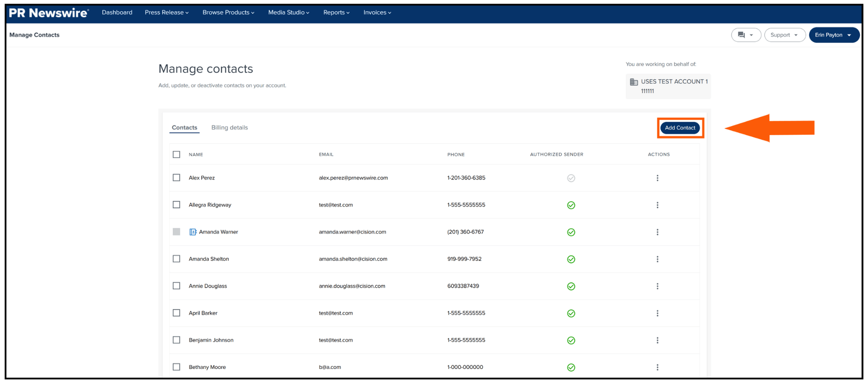The height and width of the screenshot is (383, 868).
Task: Click gray authorized sender icon for Alex Perez
Action: (x=571, y=178)
